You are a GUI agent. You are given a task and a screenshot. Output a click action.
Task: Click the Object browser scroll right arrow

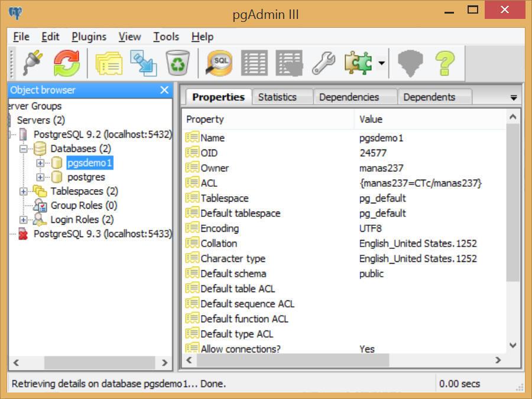coord(164,362)
